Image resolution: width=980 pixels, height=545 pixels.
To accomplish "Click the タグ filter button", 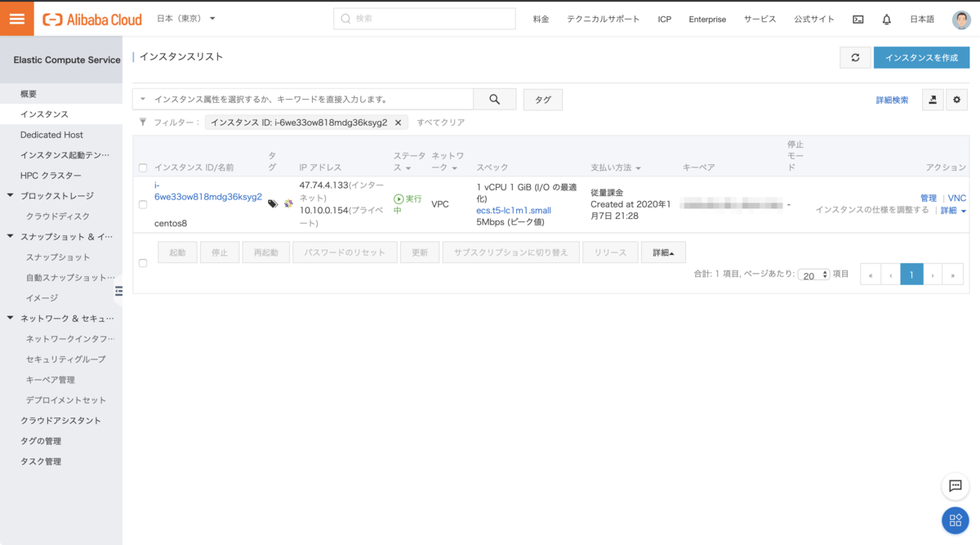I will (543, 100).
